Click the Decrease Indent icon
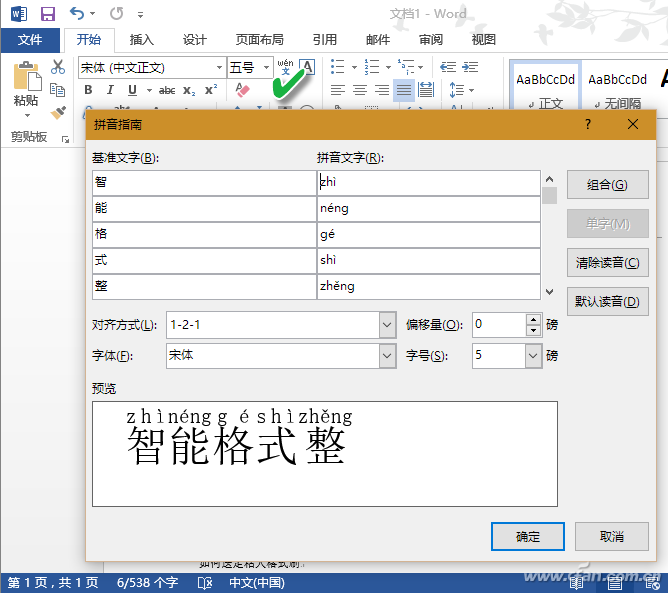Image resolution: width=668 pixels, height=593 pixels. point(448,67)
